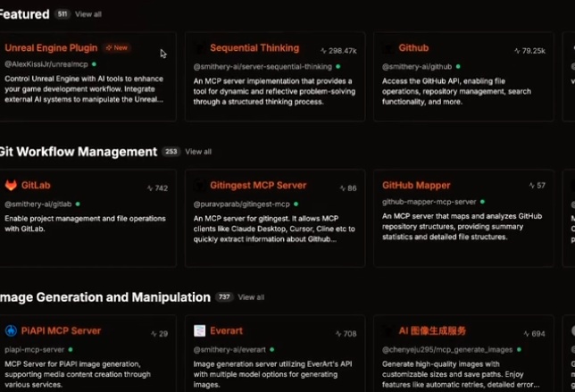575x392 pixels.
Task: Click the PiAPI blue circular logo icon
Action: [x=11, y=330]
